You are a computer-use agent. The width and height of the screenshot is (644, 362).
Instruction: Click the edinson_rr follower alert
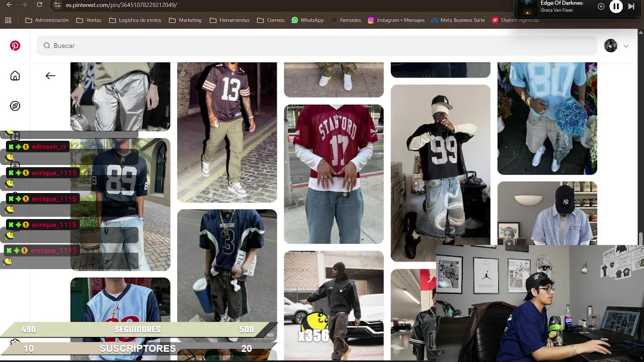pyautogui.click(x=38, y=147)
